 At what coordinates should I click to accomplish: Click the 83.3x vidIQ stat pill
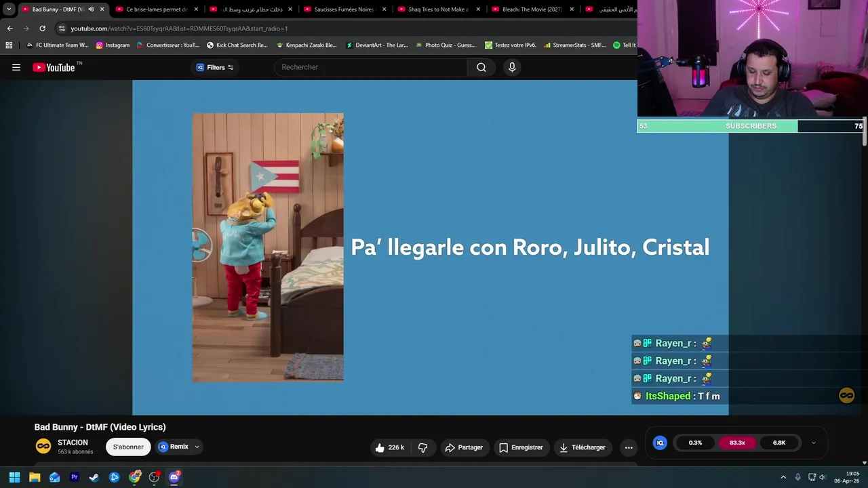737,443
